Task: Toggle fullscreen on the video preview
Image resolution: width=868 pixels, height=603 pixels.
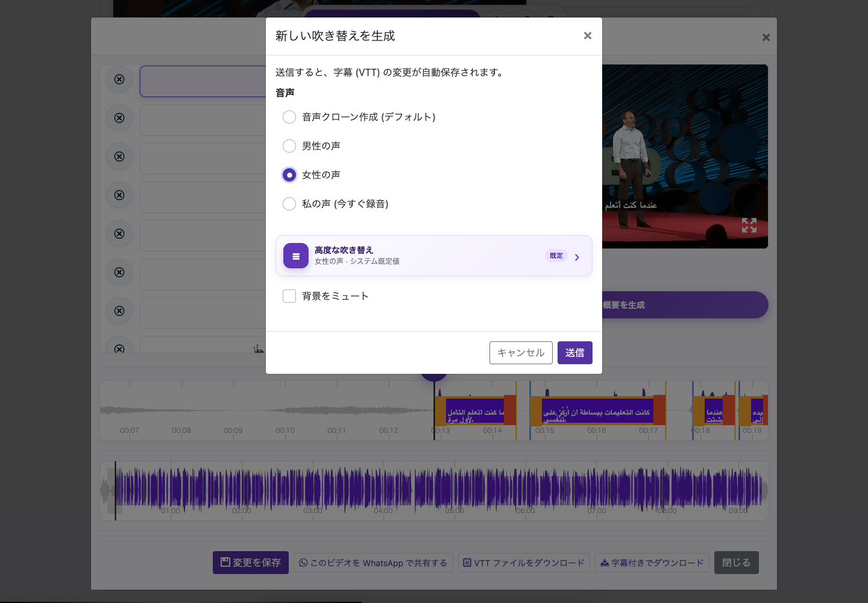Action: [x=749, y=226]
